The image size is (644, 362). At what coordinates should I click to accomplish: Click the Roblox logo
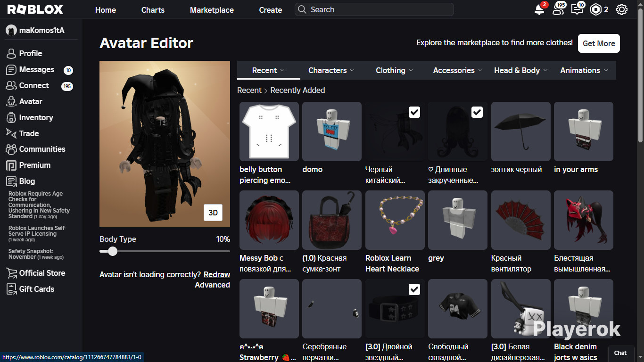[x=35, y=9]
